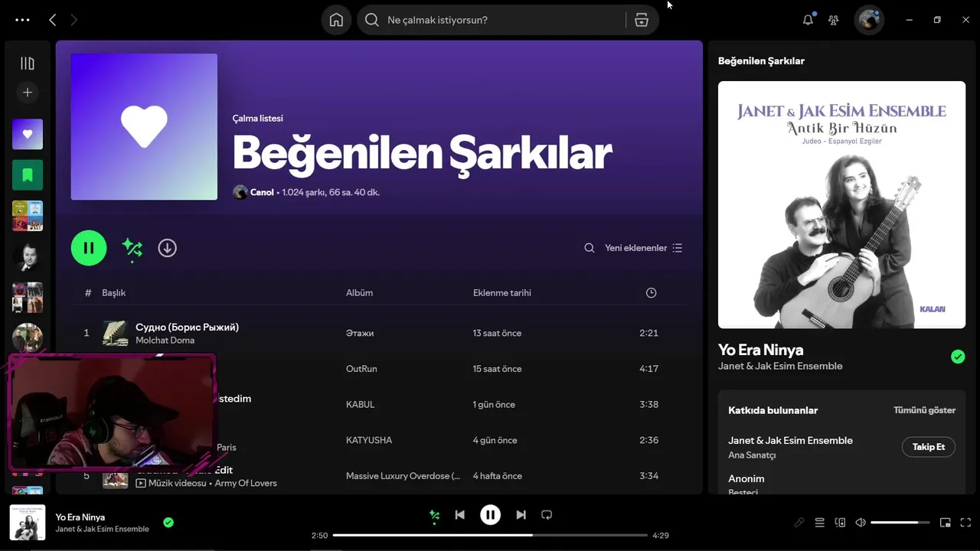Toggle repeat in the playback bar
Screen dimensions: 980x551
pos(547,515)
